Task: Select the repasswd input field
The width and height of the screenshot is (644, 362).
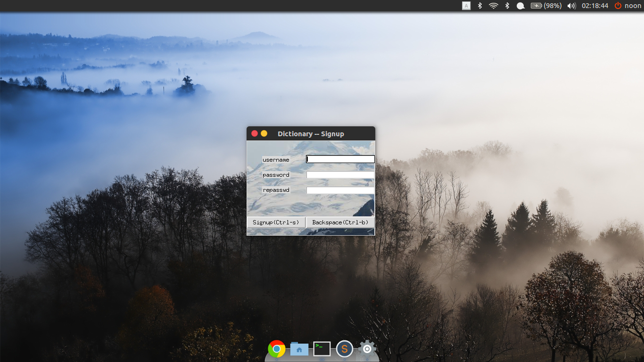Action: [x=340, y=190]
